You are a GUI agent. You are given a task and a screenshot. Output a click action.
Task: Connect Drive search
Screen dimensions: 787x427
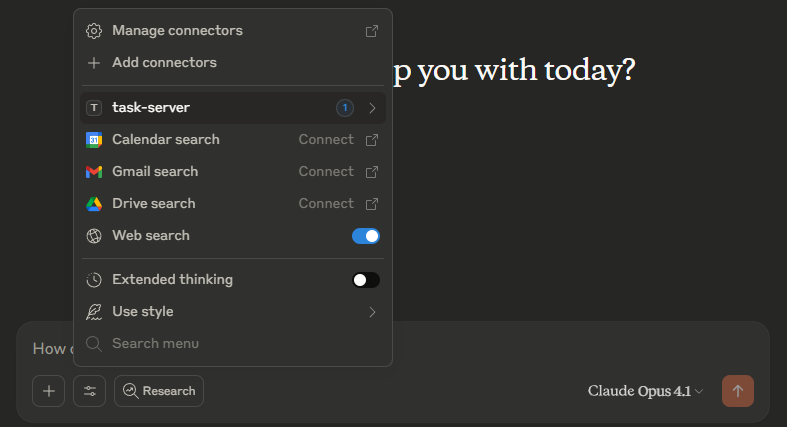click(x=326, y=204)
